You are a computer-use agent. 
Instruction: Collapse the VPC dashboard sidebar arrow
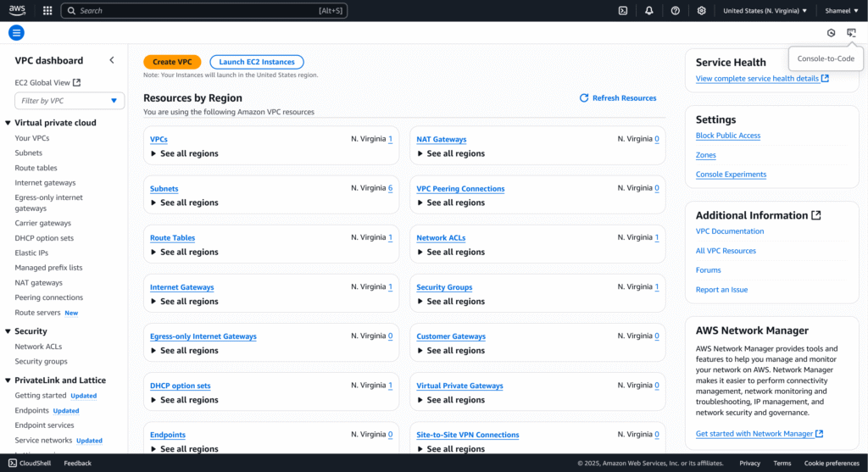coord(112,60)
